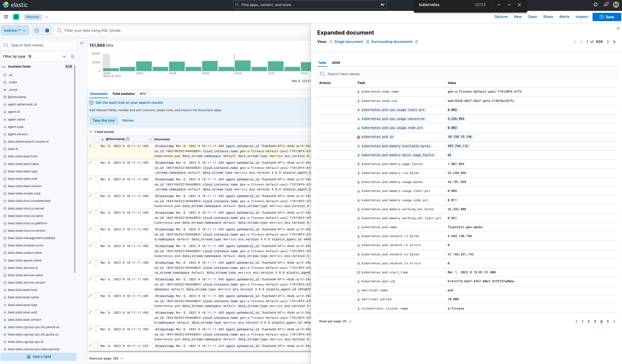Click the kubernetes.pod.start_time date type icon
This screenshot has height=364, width=622.
(358, 273)
